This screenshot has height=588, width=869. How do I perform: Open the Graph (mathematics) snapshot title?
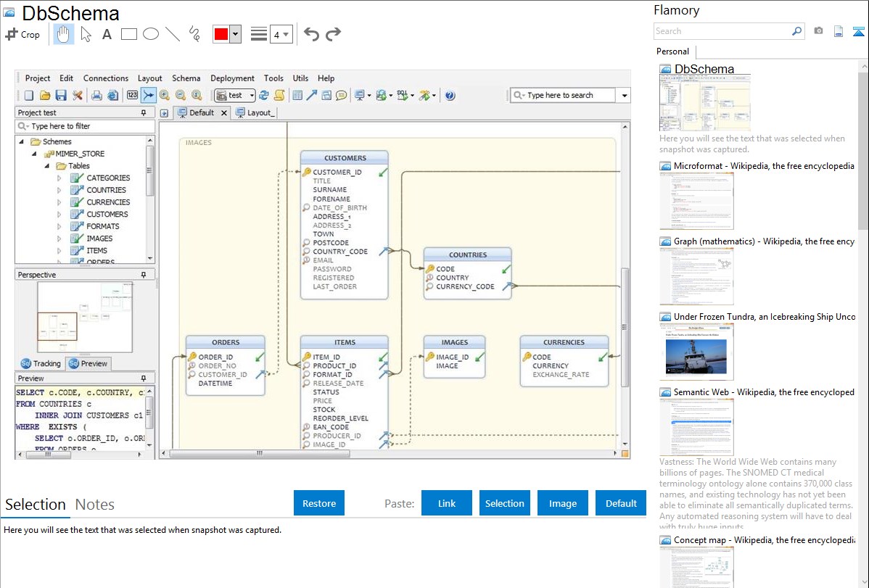(x=764, y=241)
